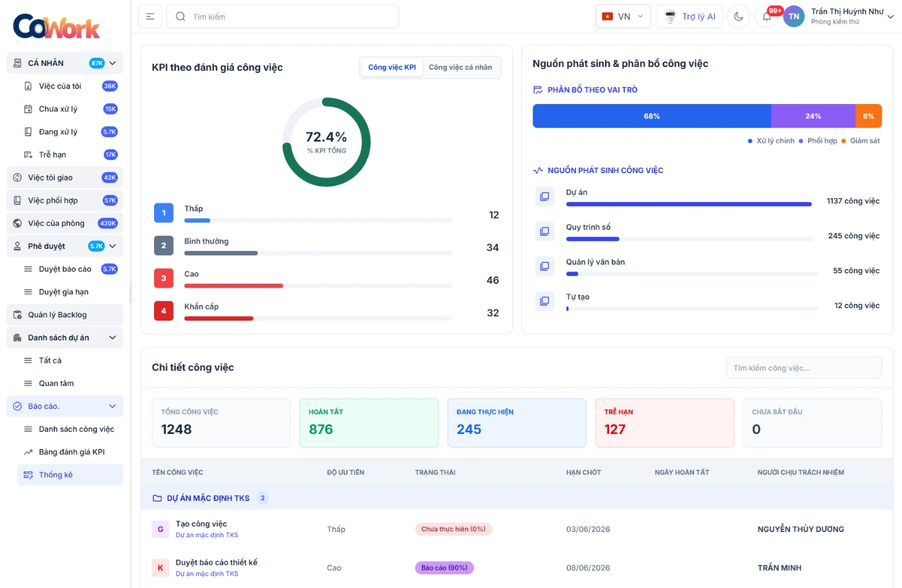The width and height of the screenshot is (902, 588).
Task: Open Việc tôi giao in the sidebar
Action: pos(65,178)
